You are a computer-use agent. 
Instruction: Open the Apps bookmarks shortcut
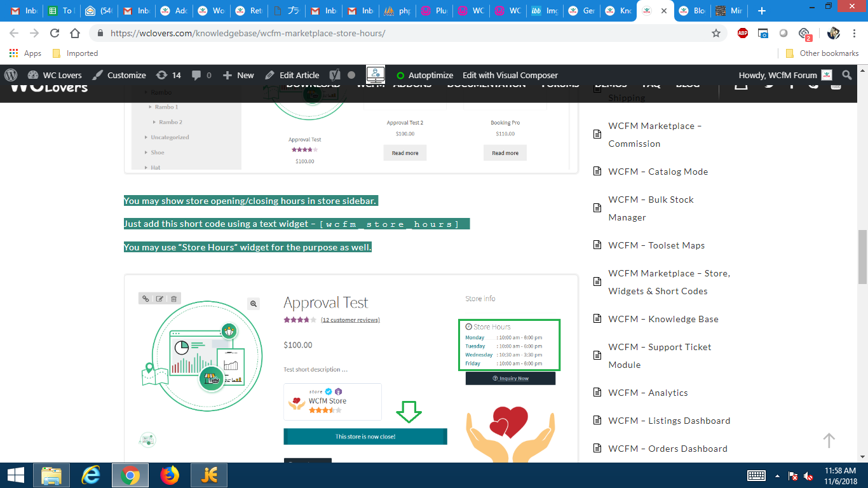pos(25,53)
